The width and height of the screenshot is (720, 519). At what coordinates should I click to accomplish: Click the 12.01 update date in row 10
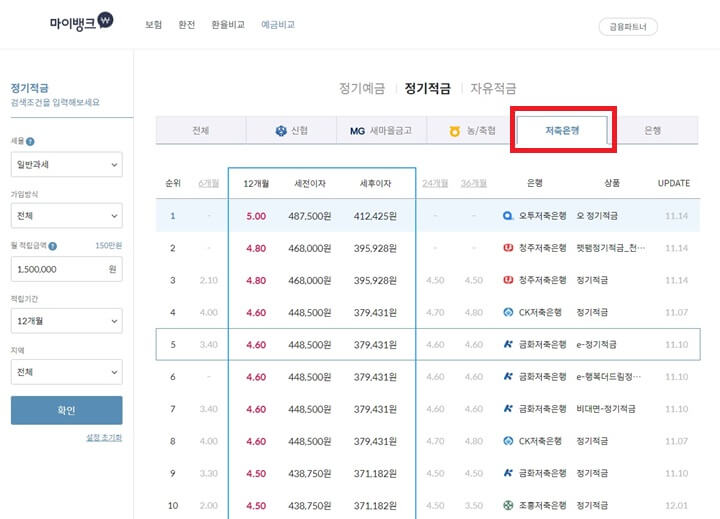point(676,505)
